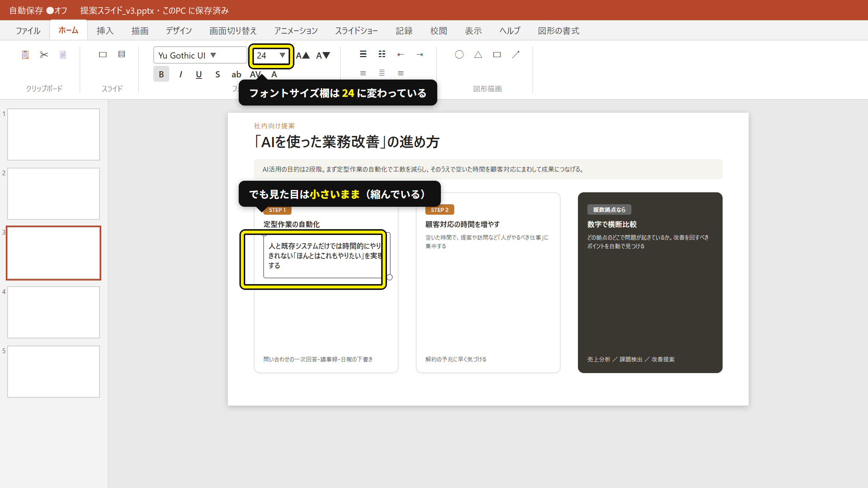868x488 pixels.
Task: Click the 数字で横断比較 heading
Action: (x=612, y=224)
